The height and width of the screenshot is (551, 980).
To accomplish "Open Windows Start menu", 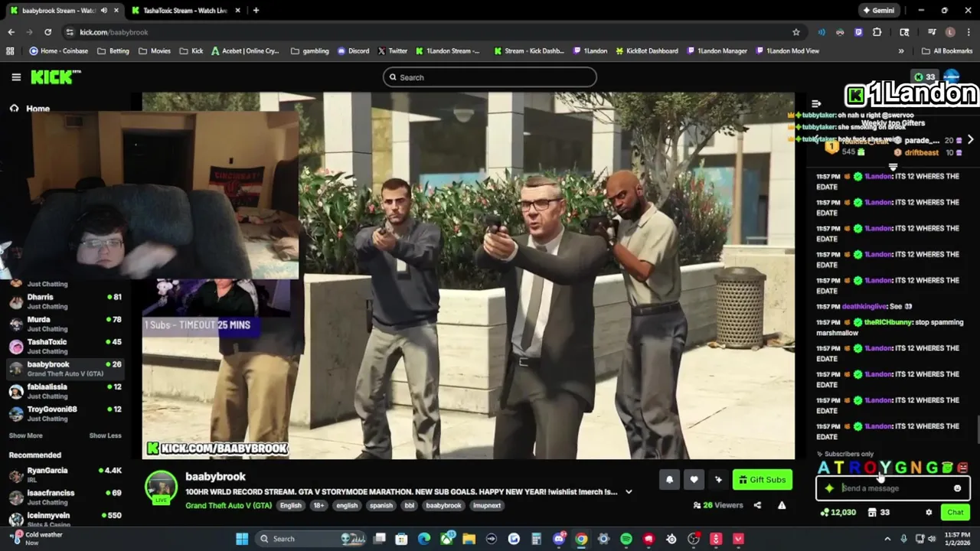I will tap(242, 539).
